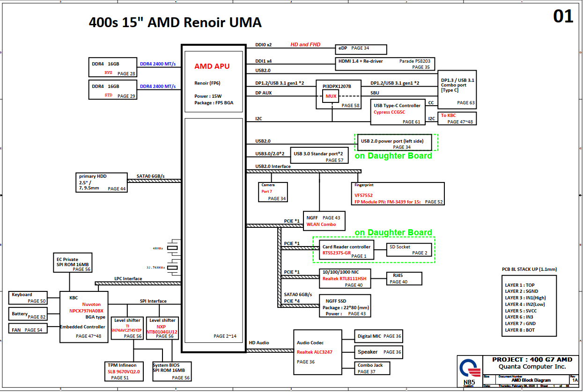Click 'PCB 8L STACK UP (1.1mm)' heading

coord(530,269)
